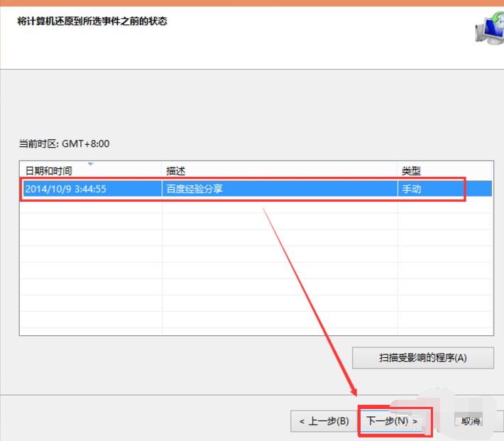Click divider between 描述 and 类型 headers
Image resolution: width=504 pixels, height=441 pixels.
point(398,171)
